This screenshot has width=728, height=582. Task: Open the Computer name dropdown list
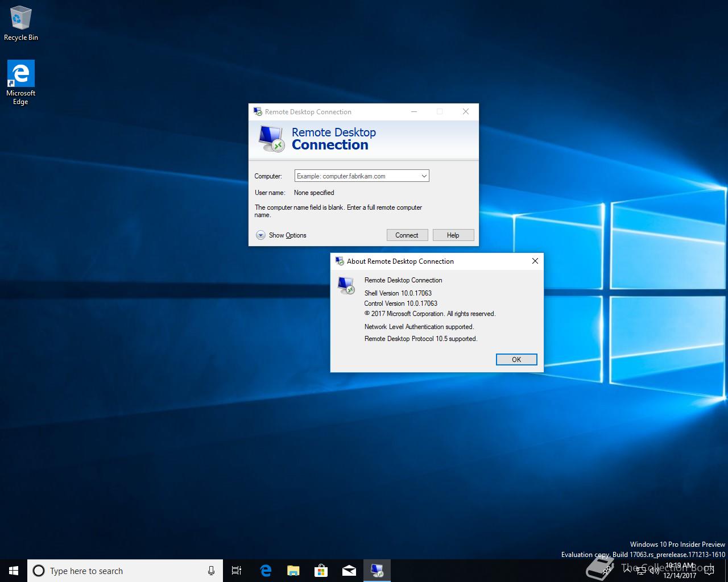coord(424,176)
